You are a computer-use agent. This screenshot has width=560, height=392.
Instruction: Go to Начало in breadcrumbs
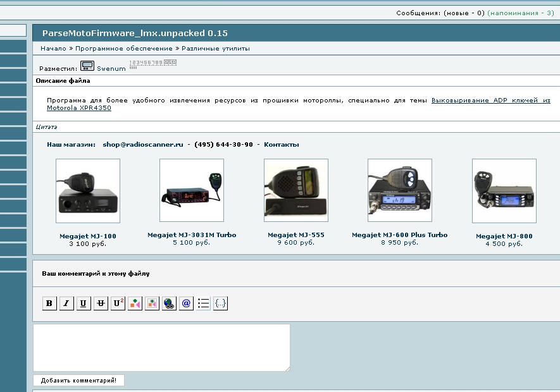click(53, 49)
